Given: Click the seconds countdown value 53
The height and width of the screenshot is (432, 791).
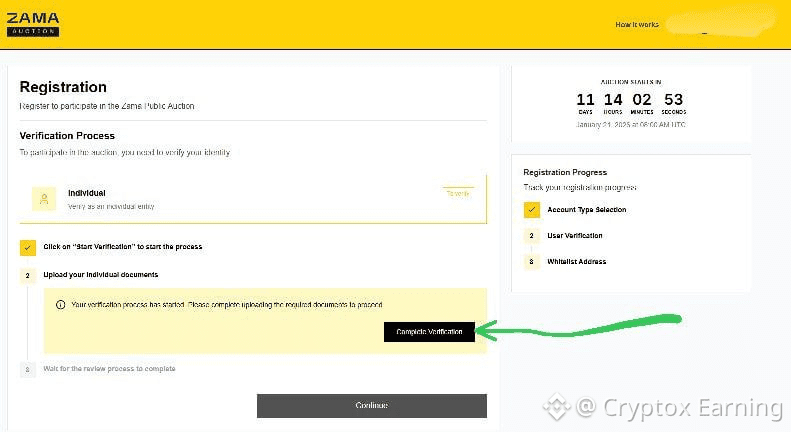Looking at the screenshot, I should (673, 99).
